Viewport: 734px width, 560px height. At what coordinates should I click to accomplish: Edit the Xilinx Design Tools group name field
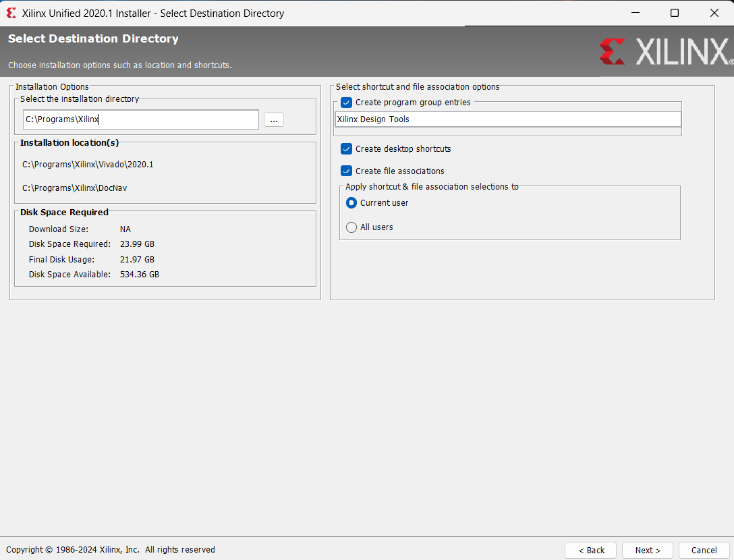[x=508, y=119]
